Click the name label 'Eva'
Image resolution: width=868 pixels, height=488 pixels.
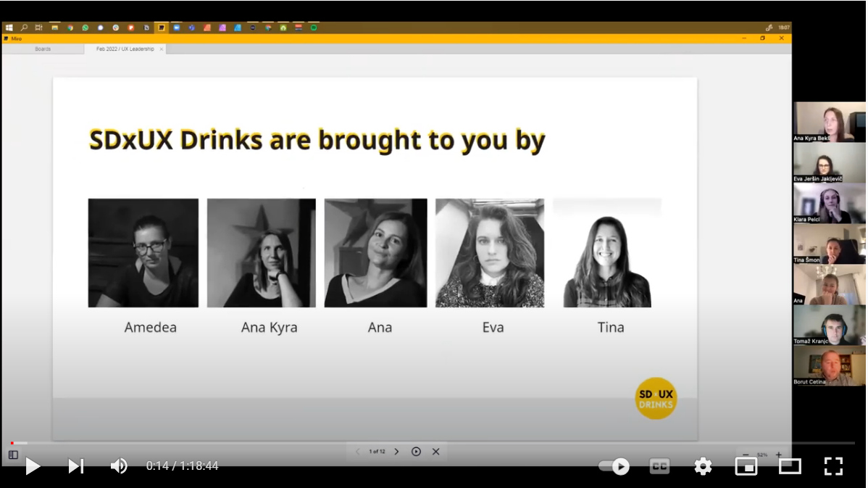(x=493, y=327)
